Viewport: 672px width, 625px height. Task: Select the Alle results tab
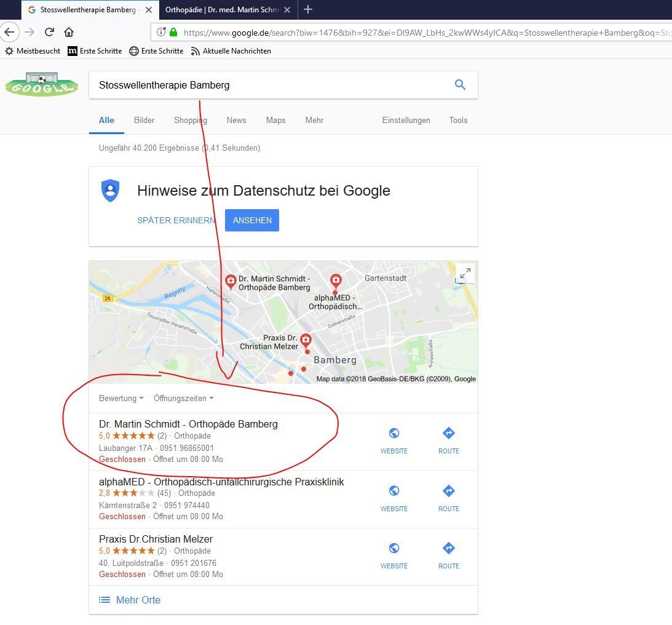[106, 121]
